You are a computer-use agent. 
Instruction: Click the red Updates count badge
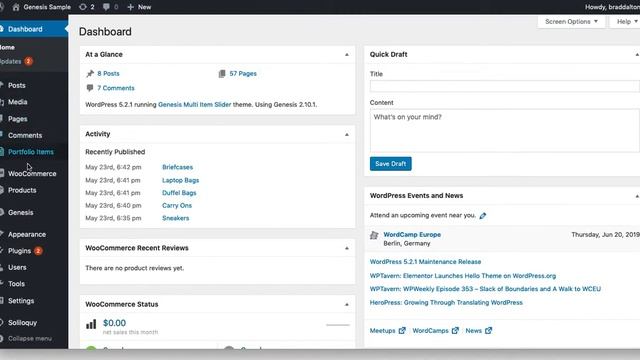click(x=28, y=61)
